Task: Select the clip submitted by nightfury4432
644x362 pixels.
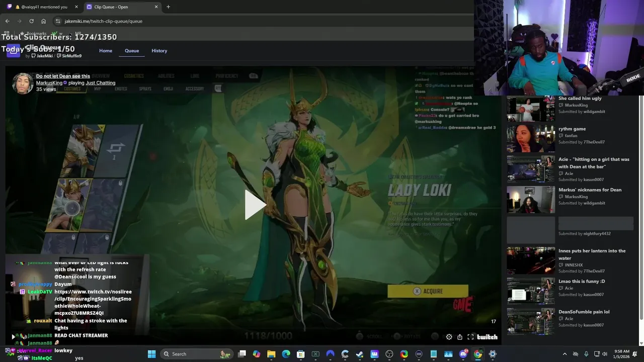Action: click(x=570, y=230)
